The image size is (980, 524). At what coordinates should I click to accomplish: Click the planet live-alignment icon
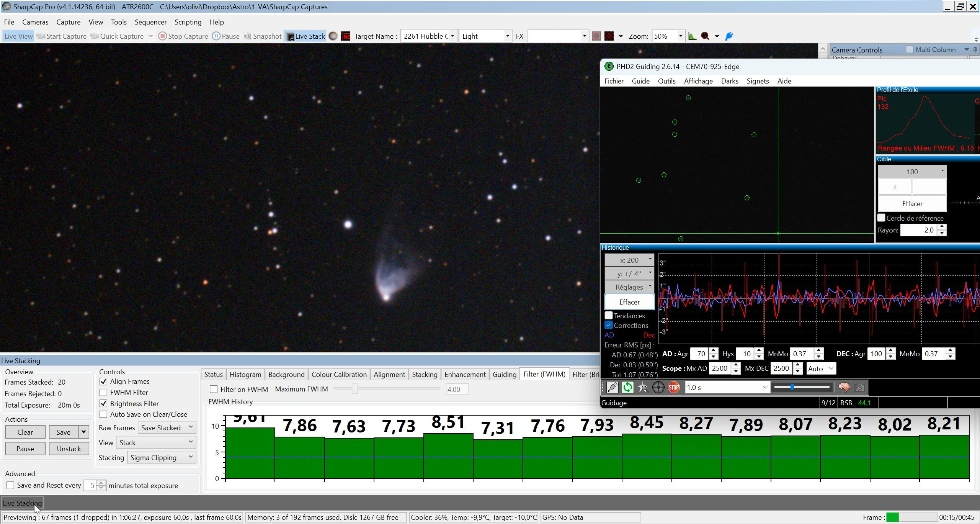333,36
